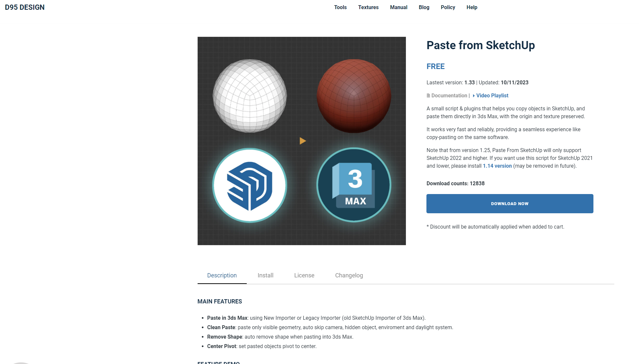Go to the Manual page

pyautogui.click(x=398, y=7)
